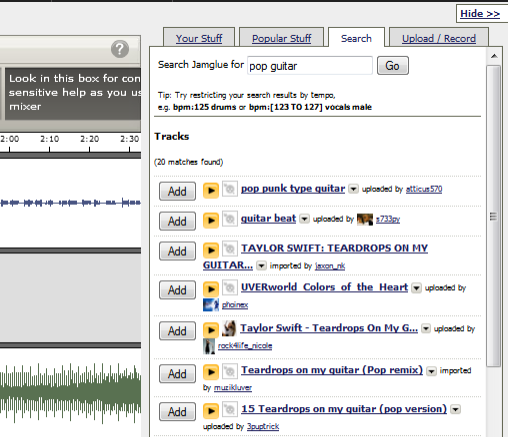Screen dimensions: 508x437
Task: Open the help question mark icon
Action: point(120,49)
